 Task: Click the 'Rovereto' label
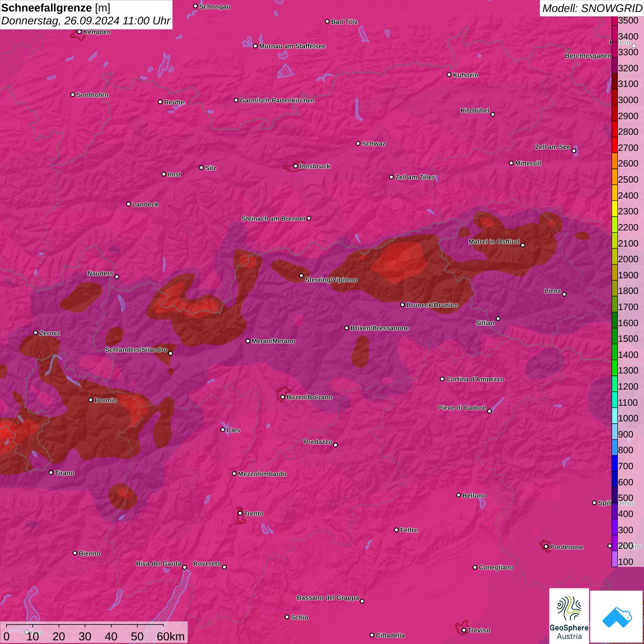207,563
